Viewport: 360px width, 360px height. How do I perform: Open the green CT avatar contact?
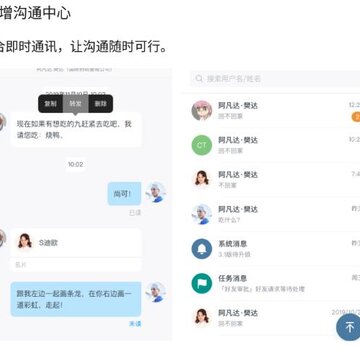202,145
